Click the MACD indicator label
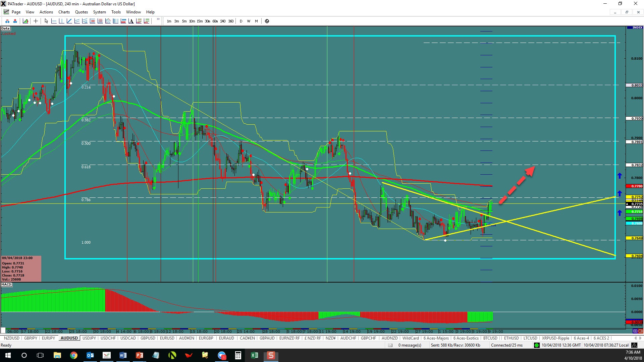This screenshot has height=362, width=644. click(6, 285)
